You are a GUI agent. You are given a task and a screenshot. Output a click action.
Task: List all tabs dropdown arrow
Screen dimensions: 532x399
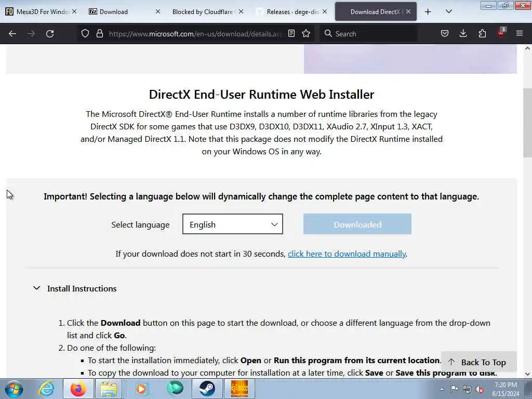click(448, 12)
